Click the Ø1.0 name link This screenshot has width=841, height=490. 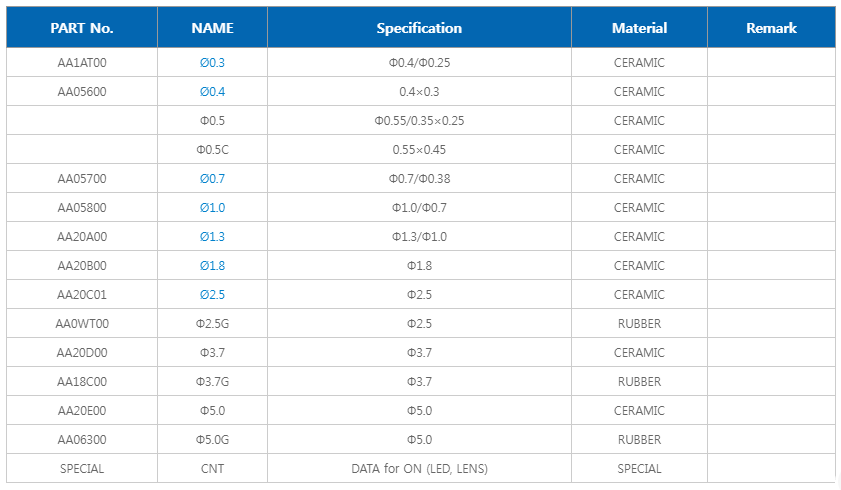click(212, 208)
